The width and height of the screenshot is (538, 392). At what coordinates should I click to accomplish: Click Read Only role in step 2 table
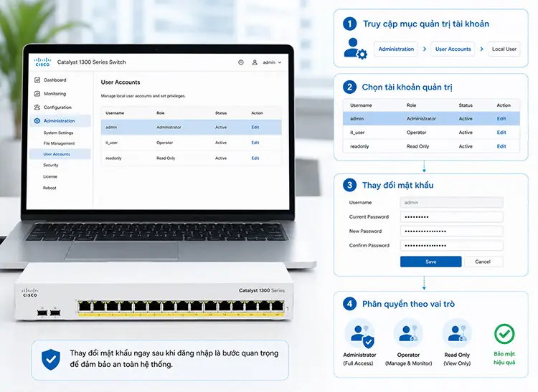point(417,146)
